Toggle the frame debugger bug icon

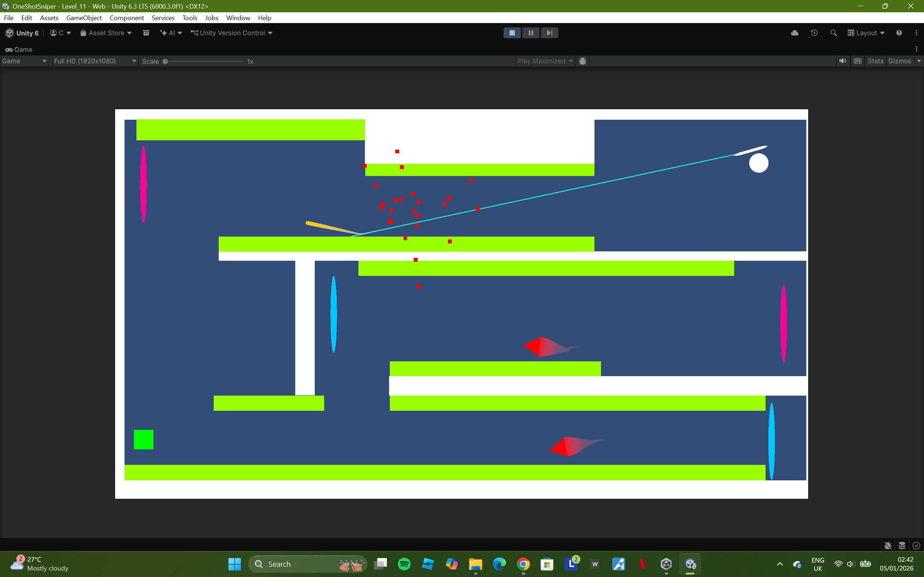point(582,61)
